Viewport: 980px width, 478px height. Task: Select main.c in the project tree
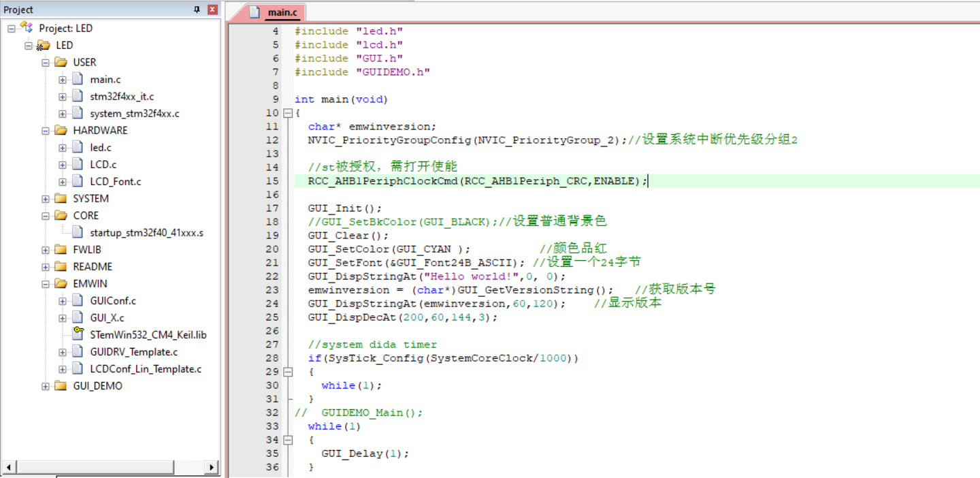point(105,80)
